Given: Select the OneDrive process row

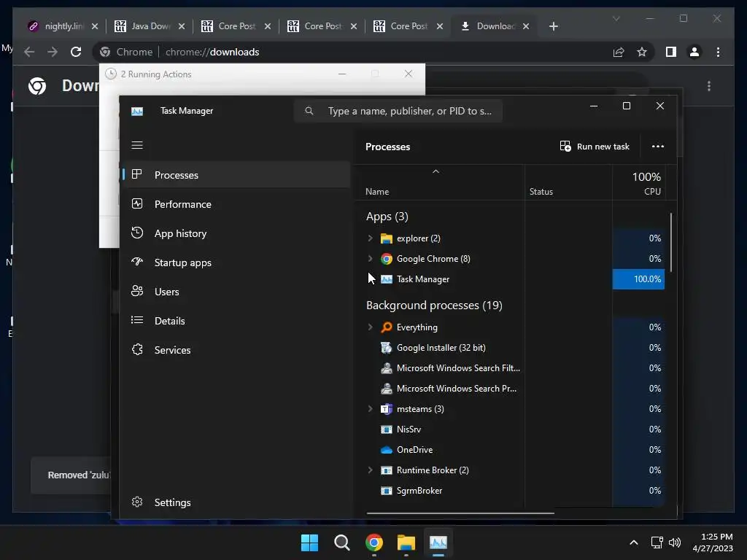Looking at the screenshot, I should pyautogui.click(x=510, y=449).
